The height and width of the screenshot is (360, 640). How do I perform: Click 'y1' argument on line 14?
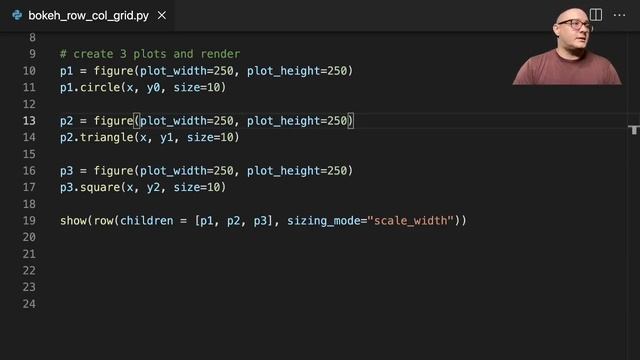pyautogui.click(x=167, y=138)
